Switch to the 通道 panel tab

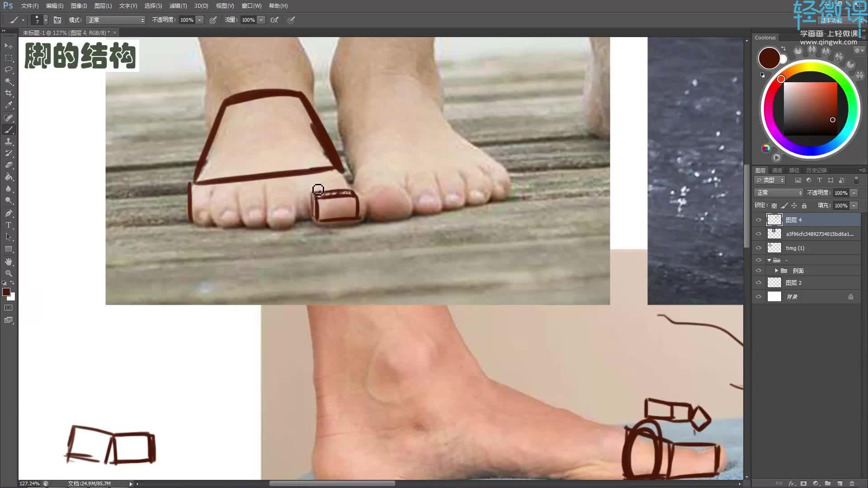pyautogui.click(x=777, y=170)
